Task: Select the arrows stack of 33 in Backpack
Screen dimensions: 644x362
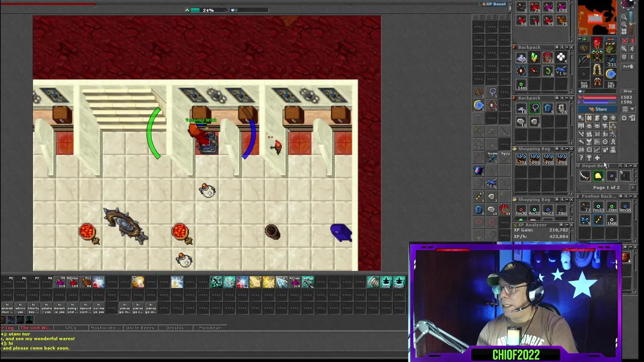Action: (547, 58)
